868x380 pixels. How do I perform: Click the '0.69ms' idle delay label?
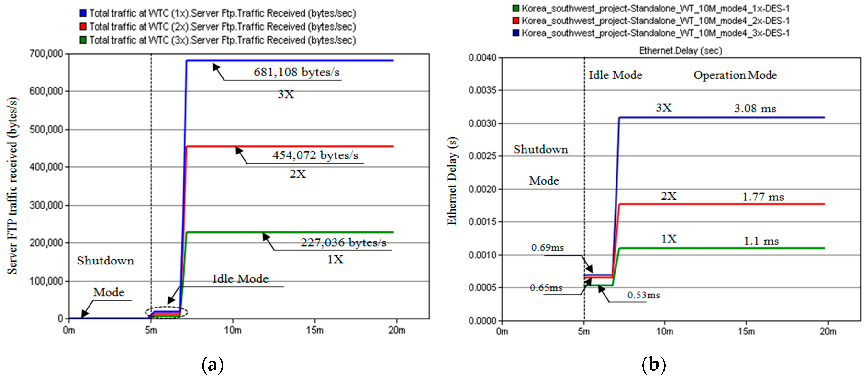tap(547, 248)
